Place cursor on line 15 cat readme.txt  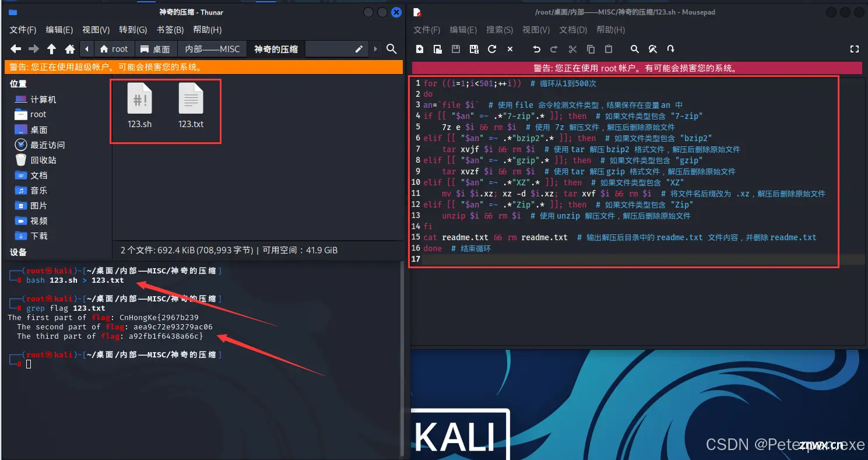[620, 237]
